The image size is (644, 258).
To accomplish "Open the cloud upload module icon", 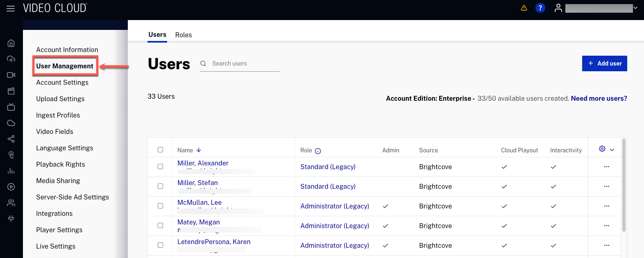I will click(11, 59).
